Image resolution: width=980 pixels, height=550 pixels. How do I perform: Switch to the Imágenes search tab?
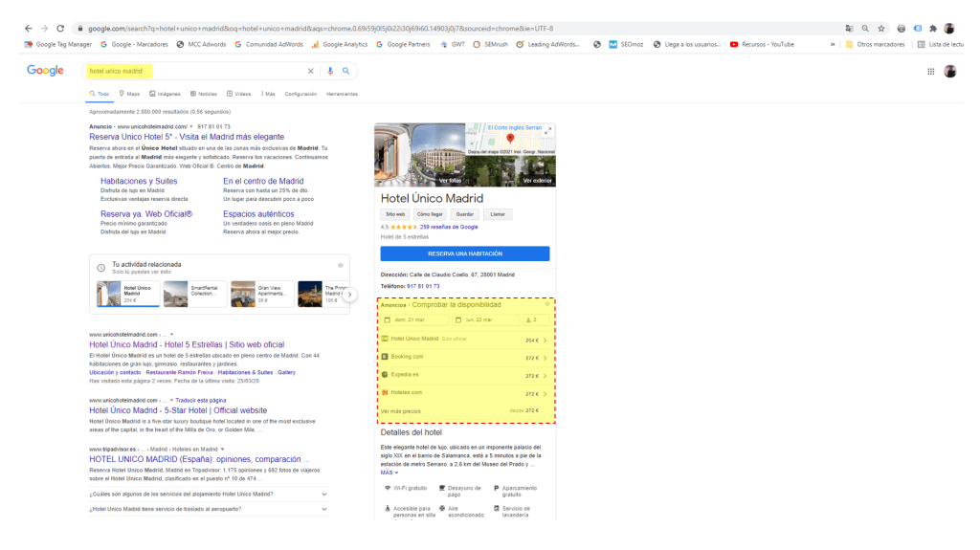pyautogui.click(x=165, y=94)
